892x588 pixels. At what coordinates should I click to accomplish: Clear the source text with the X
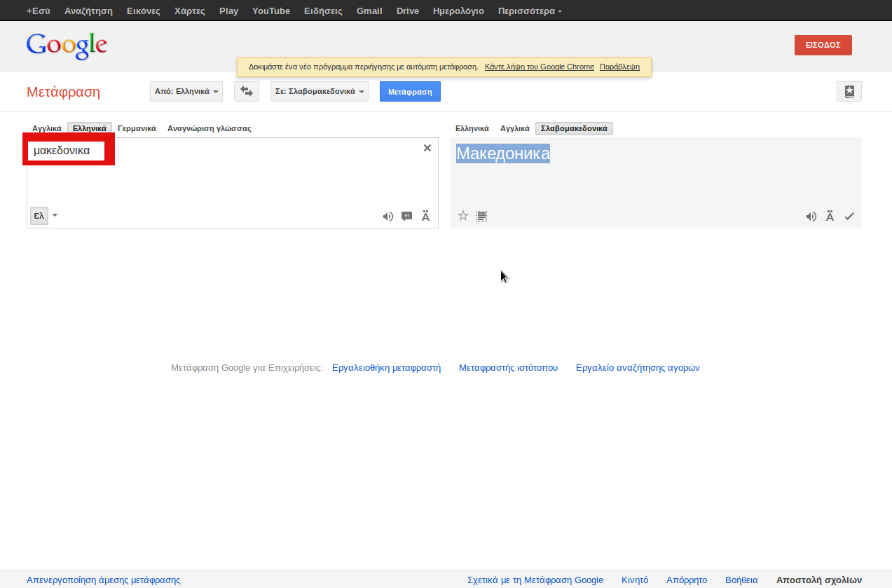coord(427,148)
